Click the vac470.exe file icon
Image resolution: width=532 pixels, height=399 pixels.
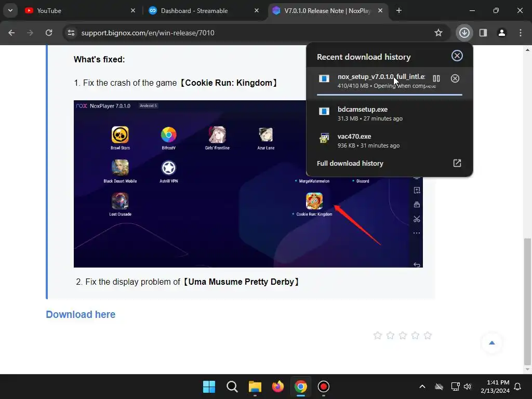click(324, 138)
